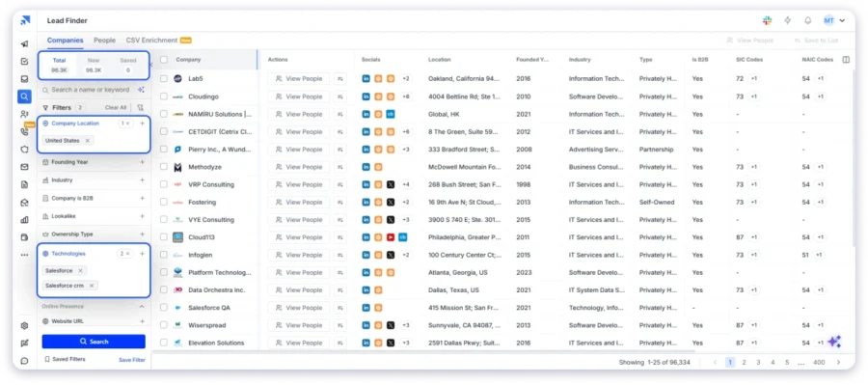Viewport: 868px width, 385px height.
Task: Open the MT account dropdown
Action: (833, 20)
